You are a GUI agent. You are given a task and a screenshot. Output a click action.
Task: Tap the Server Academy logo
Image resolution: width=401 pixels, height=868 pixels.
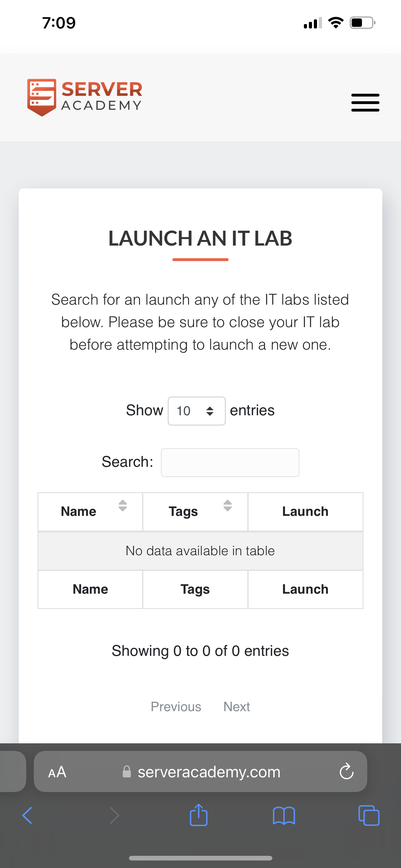85,97
